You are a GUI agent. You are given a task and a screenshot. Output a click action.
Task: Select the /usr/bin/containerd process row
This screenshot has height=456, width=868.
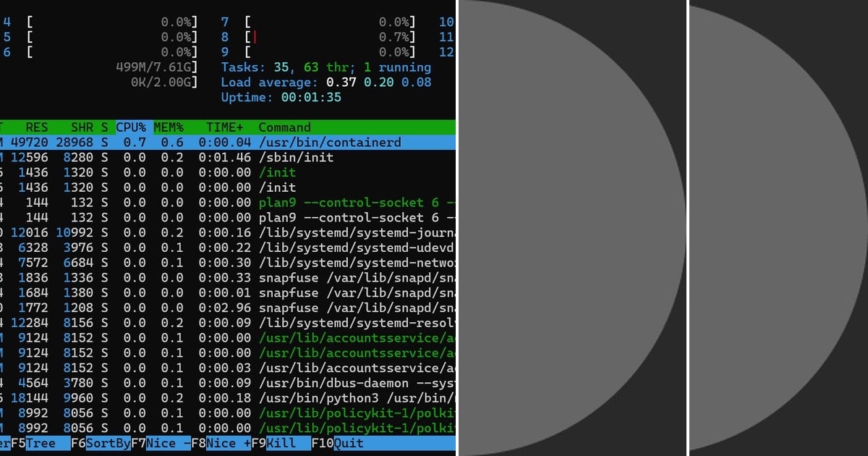(x=217, y=142)
